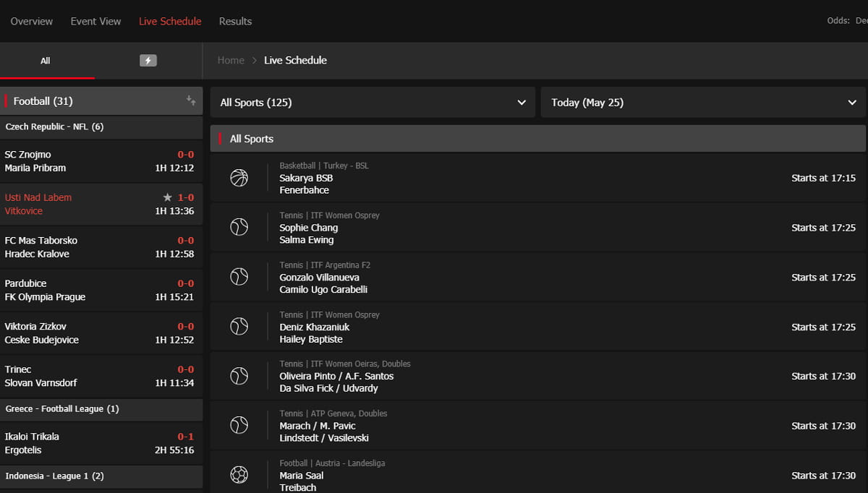
Task: Toggle the sort arrows in Football header
Action: 191,101
